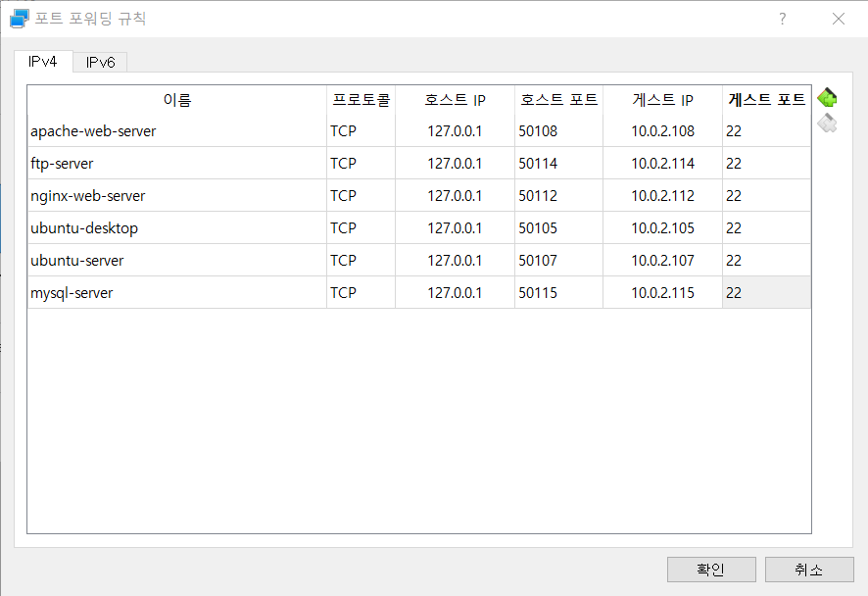Sort by the 호스트 포트 column header
Viewport: 868px width, 596px height.
558,100
